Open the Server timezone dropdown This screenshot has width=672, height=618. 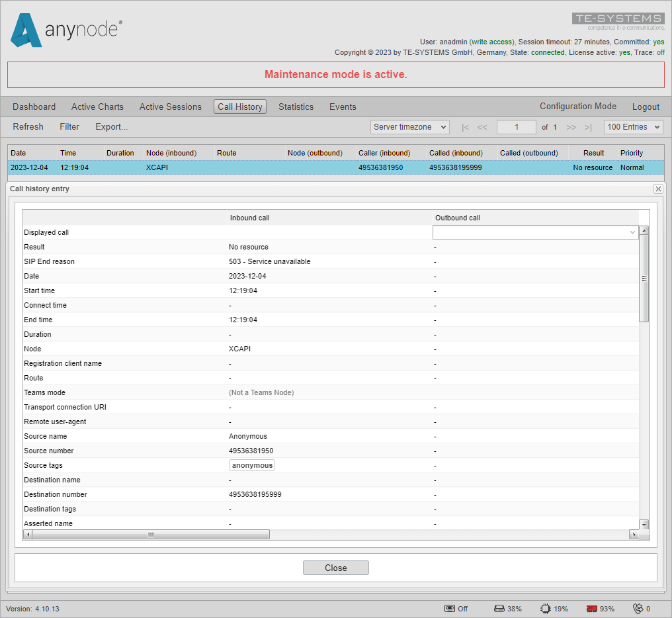[x=409, y=127]
